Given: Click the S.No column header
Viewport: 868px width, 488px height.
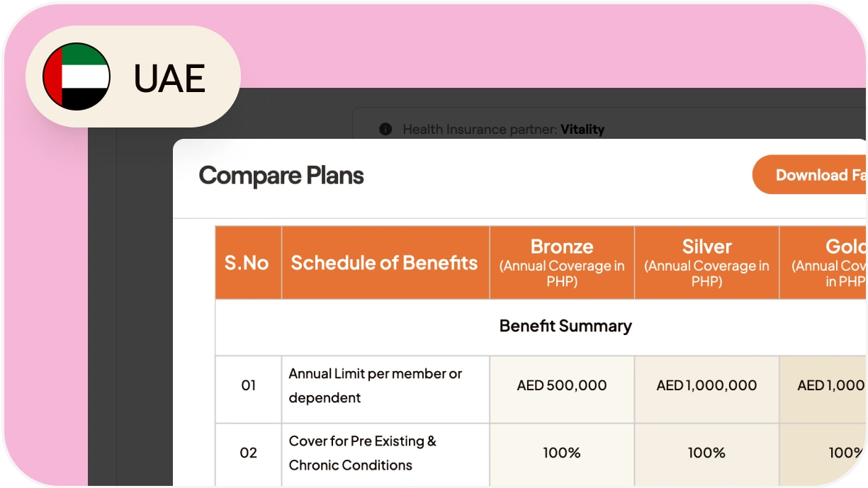Looking at the screenshot, I should 248,262.
